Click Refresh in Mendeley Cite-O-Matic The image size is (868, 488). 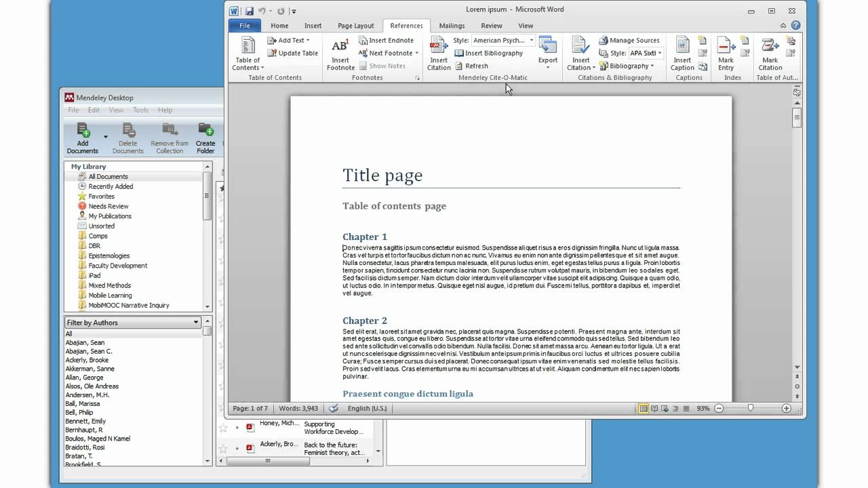point(471,66)
